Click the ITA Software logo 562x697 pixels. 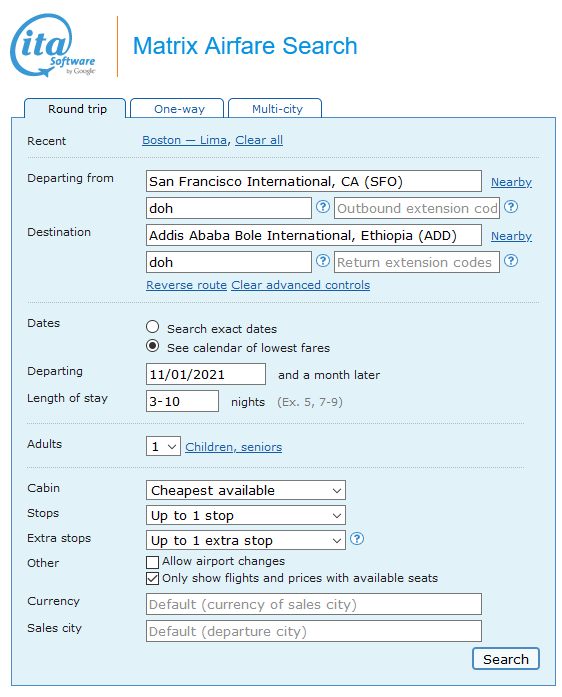pos(53,45)
